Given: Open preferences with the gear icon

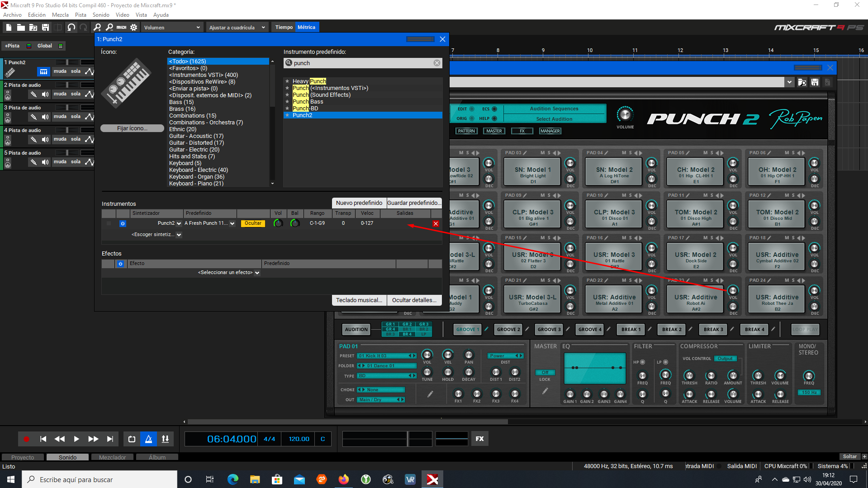Looking at the screenshot, I should tap(134, 28).
